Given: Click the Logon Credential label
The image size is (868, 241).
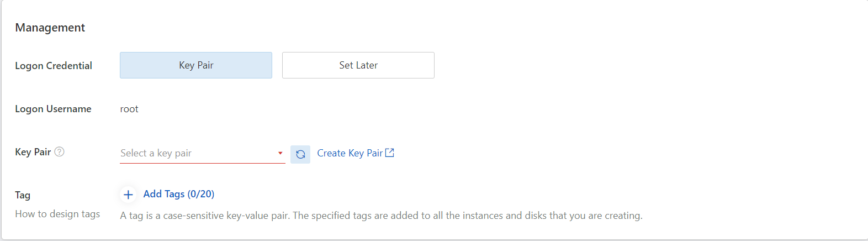Looking at the screenshot, I should pos(54,66).
